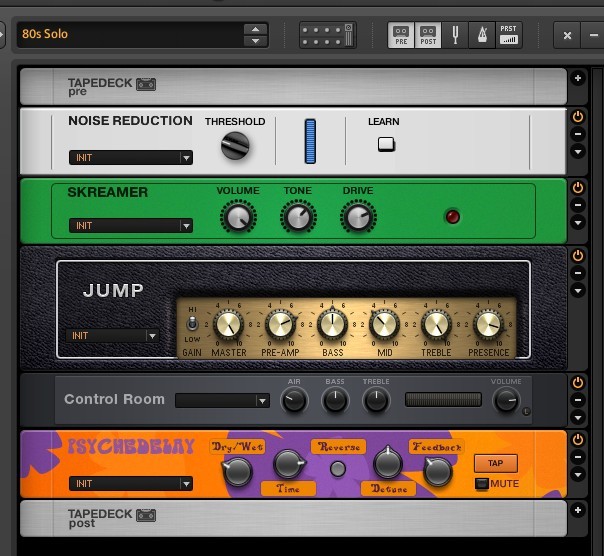Open the Jump amp INIT preset dropdown
This screenshot has height=556, width=604.
112,336
